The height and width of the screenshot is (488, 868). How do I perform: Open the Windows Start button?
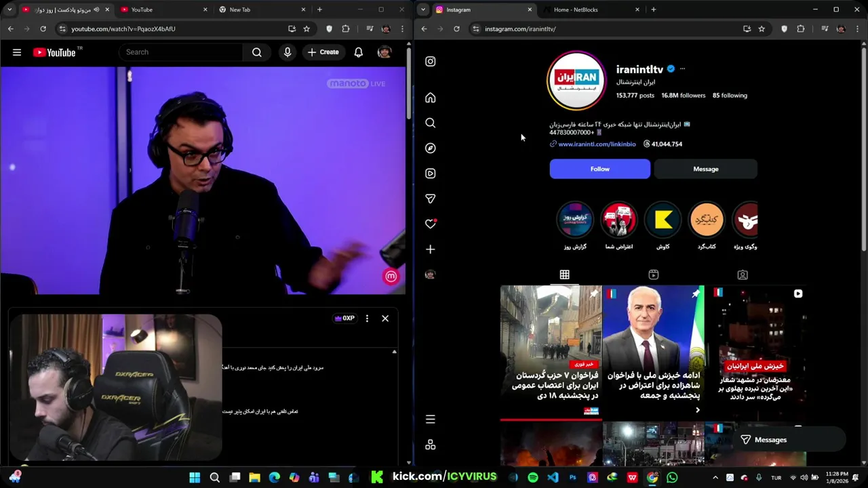click(195, 477)
